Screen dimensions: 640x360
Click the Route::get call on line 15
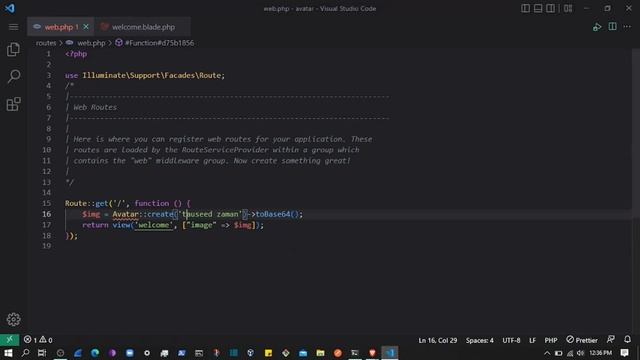coord(87,203)
